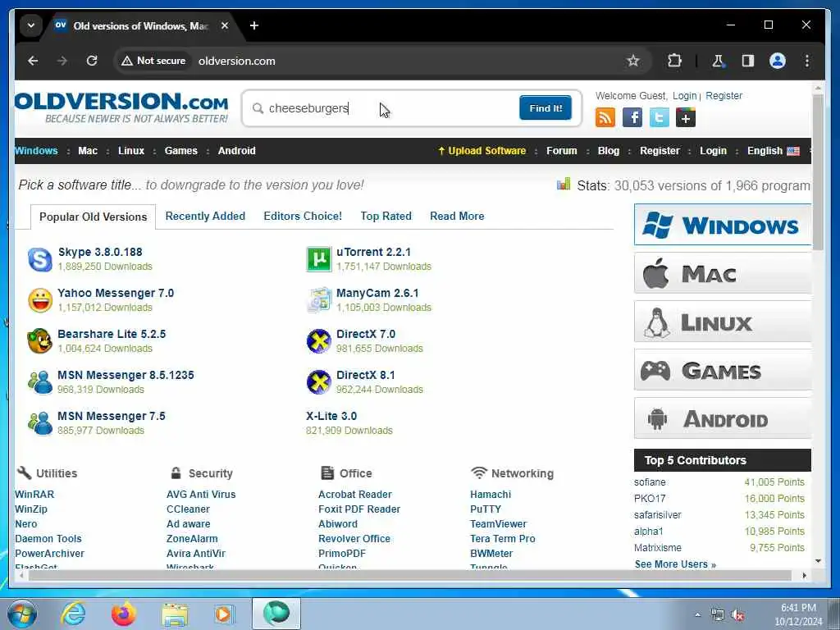Screen dimensions: 840x630
Task: Click the MSN Messenger 8.5.1235 icon
Action: (40, 382)
